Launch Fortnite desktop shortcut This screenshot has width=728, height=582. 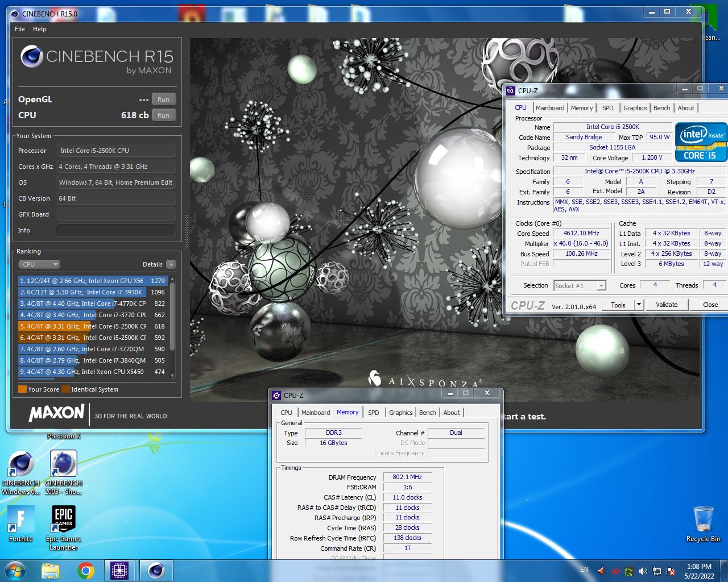coord(21,524)
